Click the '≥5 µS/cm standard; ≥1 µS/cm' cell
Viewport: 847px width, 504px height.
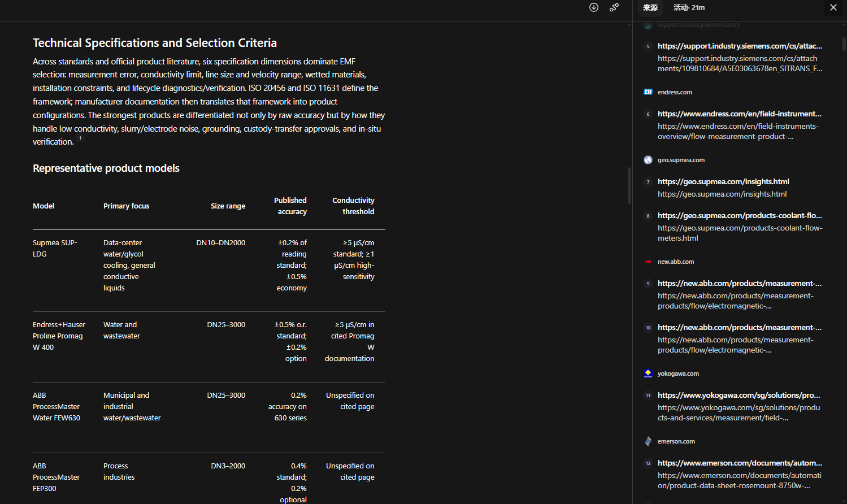click(x=354, y=260)
